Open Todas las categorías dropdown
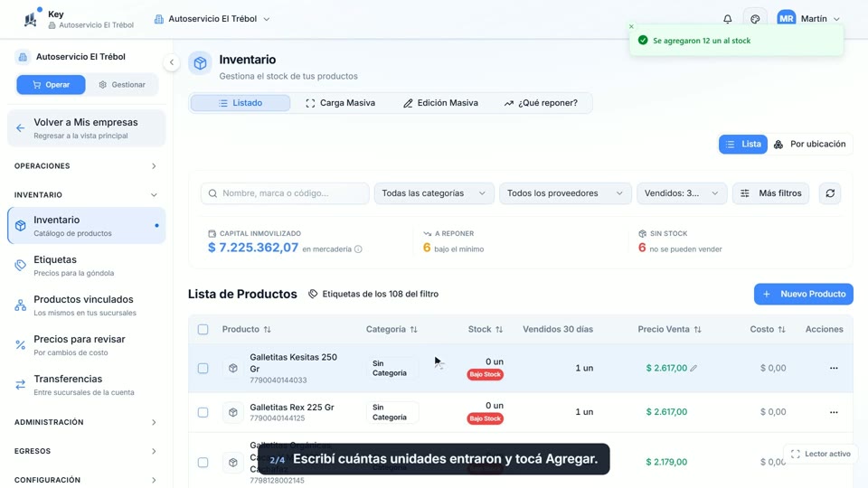The height and width of the screenshot is (488, 868). point(434,193)
